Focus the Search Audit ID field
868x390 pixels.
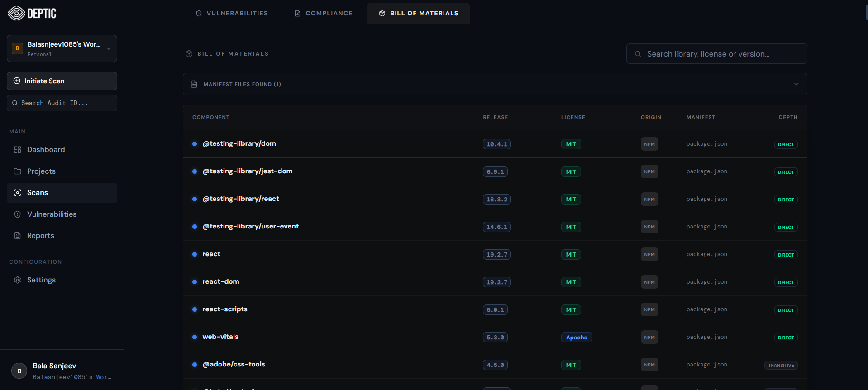point(62,103)
